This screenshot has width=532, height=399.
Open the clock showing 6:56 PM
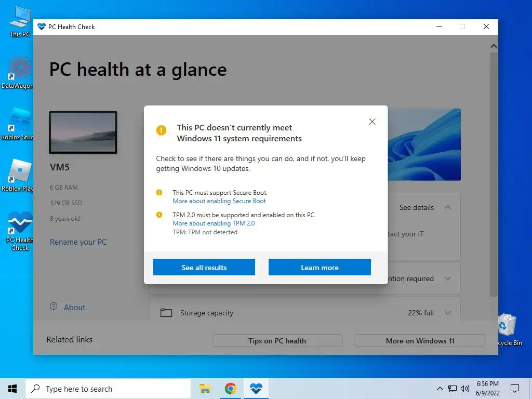[x=487, y=389]
